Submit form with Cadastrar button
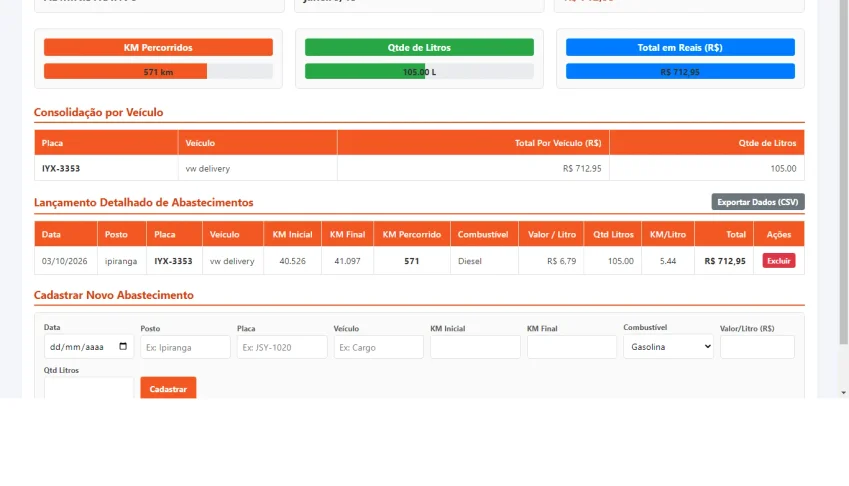This screenshot has width=849, height=486. click(168, 388)
